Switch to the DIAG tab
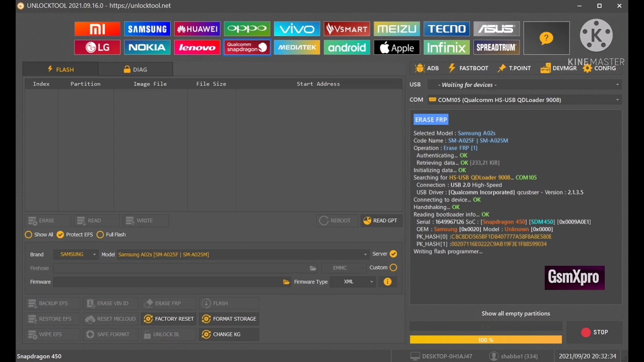The height and width of the screenshot is (362, 644). point(135,69)
